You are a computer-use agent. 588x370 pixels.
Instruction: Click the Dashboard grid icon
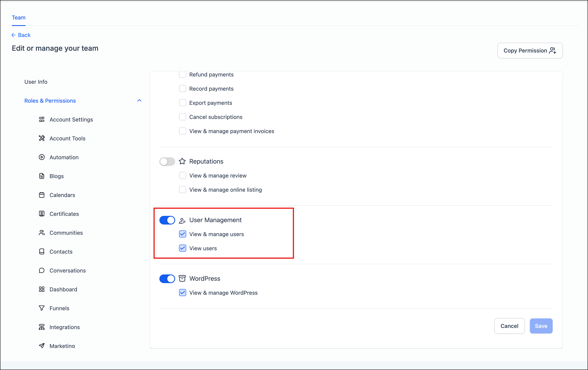tap(42, 289)
